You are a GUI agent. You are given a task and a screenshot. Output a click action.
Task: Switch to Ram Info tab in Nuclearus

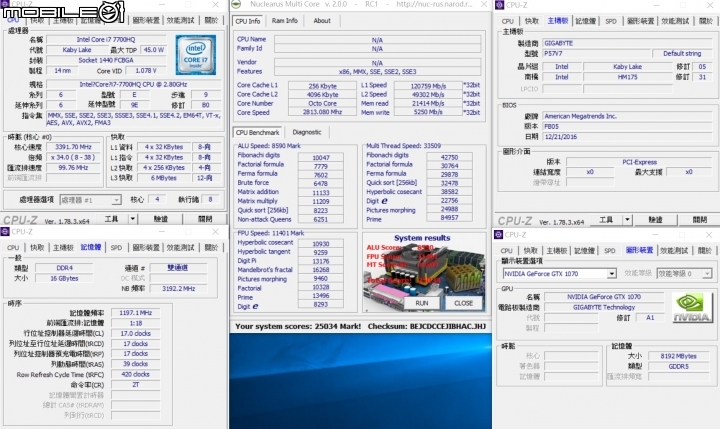285,21
